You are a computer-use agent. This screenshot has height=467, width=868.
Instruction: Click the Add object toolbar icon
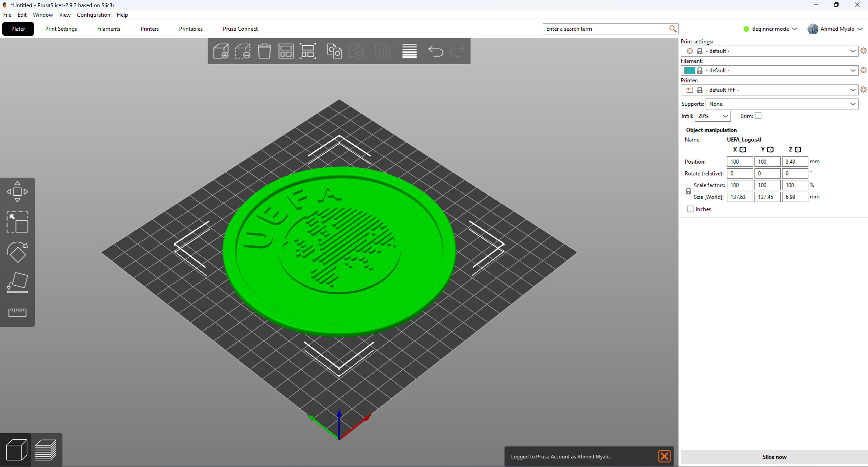(221, 51)
